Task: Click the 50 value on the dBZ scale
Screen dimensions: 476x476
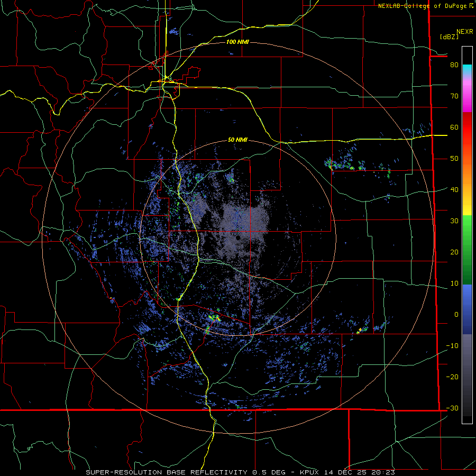Action: (454, 159)
